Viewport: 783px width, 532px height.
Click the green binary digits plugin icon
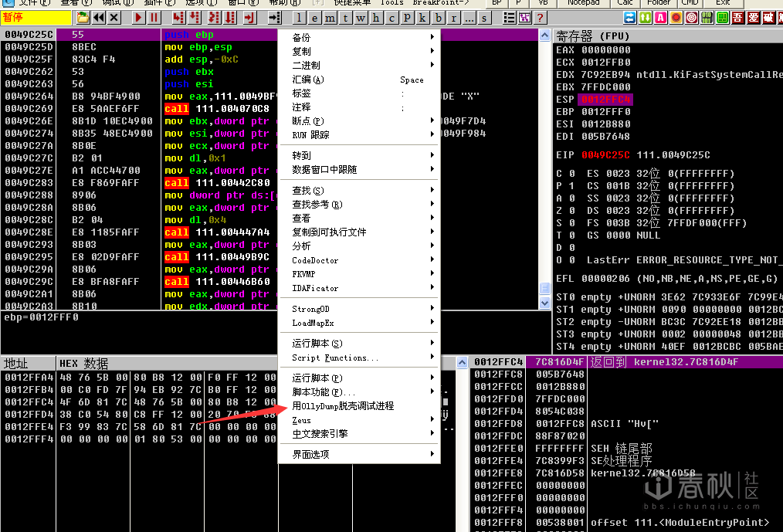[x=707, y=18]
